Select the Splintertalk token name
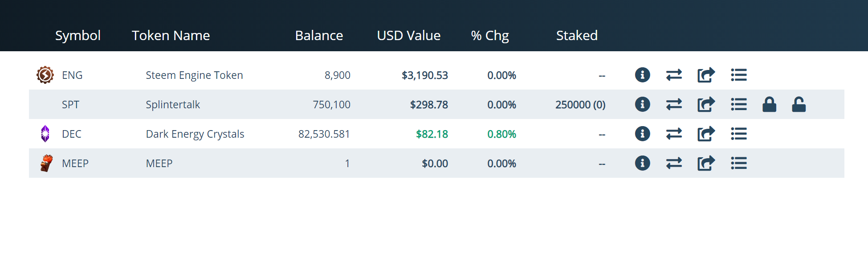Screen dimensions: 868x258 coord(173,105)
